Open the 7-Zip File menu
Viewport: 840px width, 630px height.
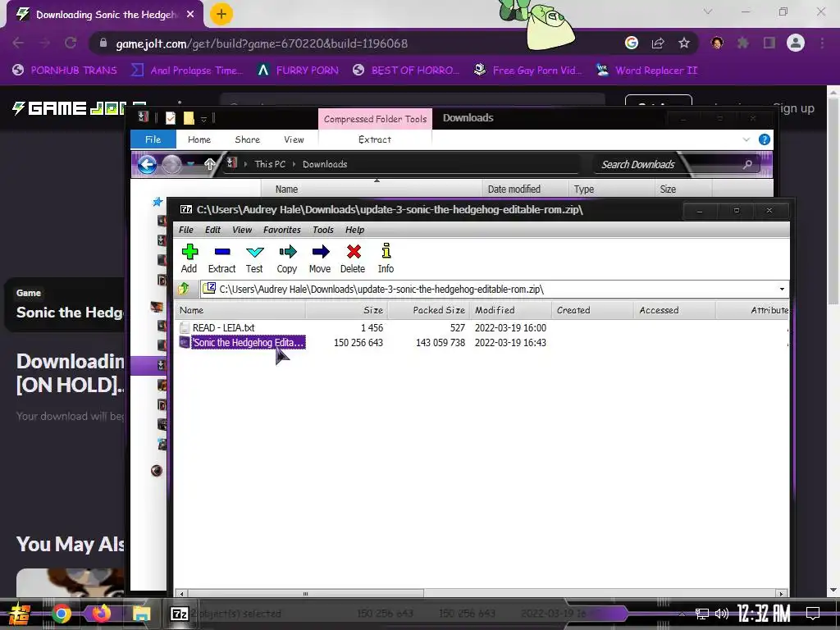pos(186,230)
